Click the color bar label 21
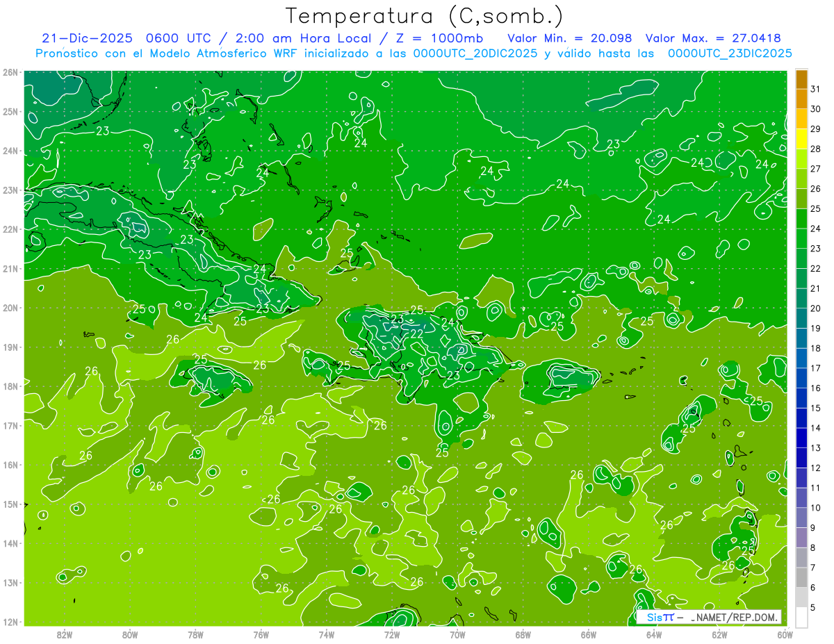834x644 pixels. point(815,288)
